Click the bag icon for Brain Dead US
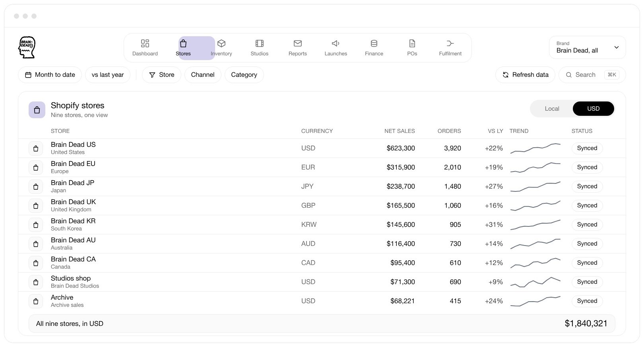This screenshot has width=644, height=347. 36,148
